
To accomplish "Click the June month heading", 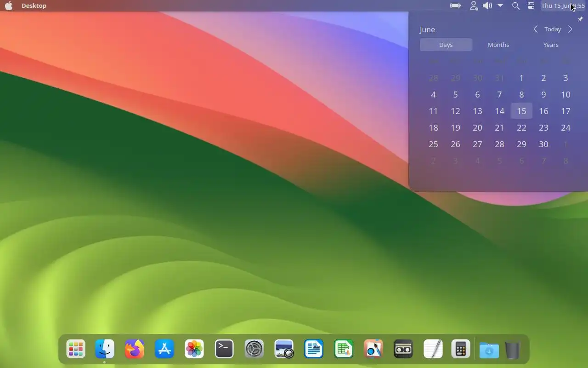I will coord(427,29).
